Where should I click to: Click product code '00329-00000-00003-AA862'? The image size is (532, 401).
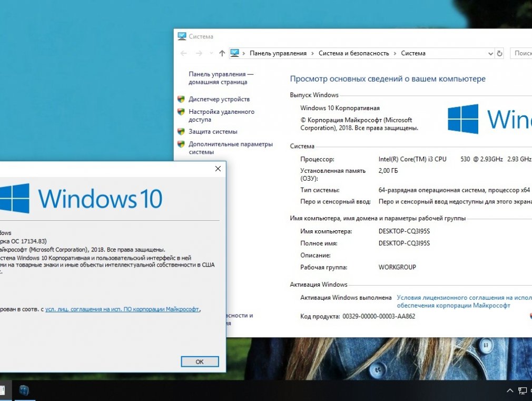click(x=379, y=317)
